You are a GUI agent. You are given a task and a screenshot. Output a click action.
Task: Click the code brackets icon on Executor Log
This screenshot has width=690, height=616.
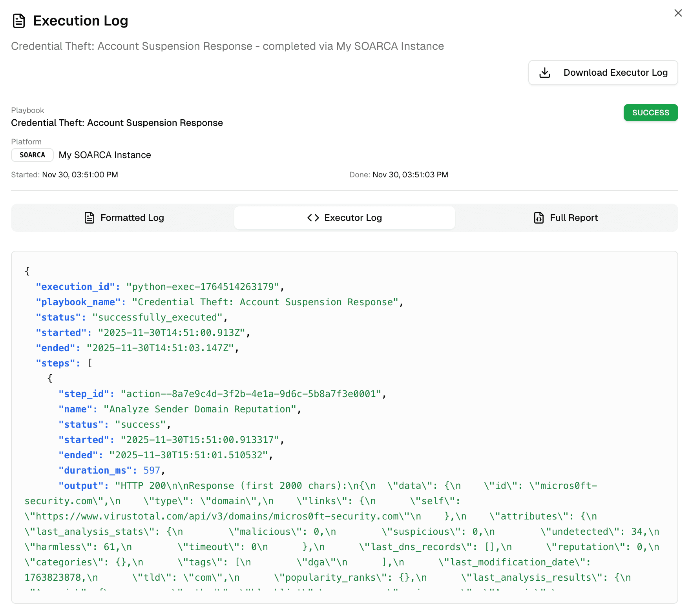[313, 218]
